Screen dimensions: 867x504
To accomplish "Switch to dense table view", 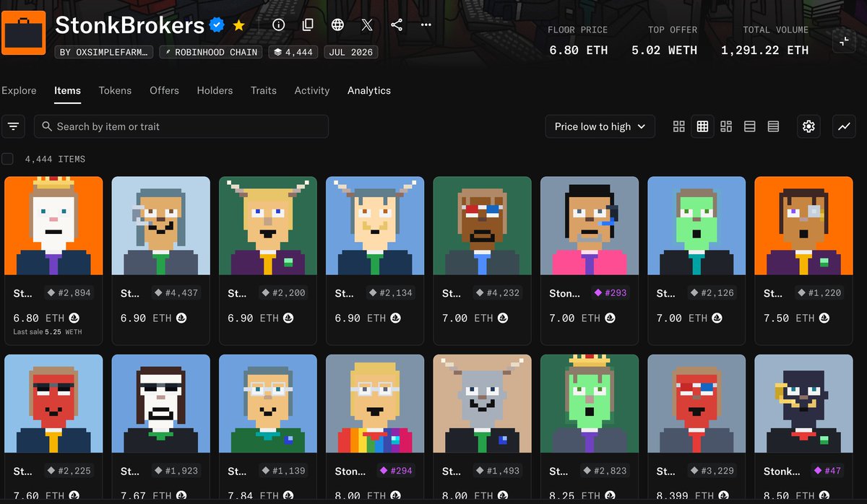I will point(773,126).
